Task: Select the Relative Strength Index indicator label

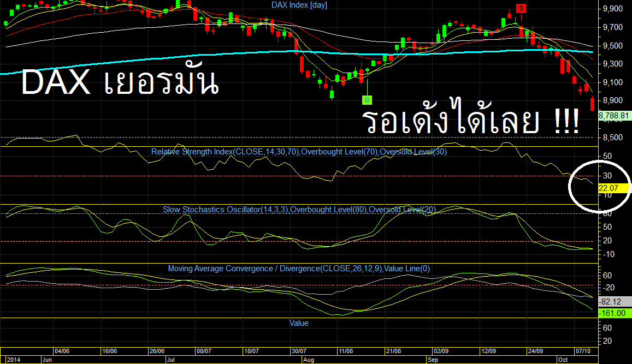Action: [299, 152]
